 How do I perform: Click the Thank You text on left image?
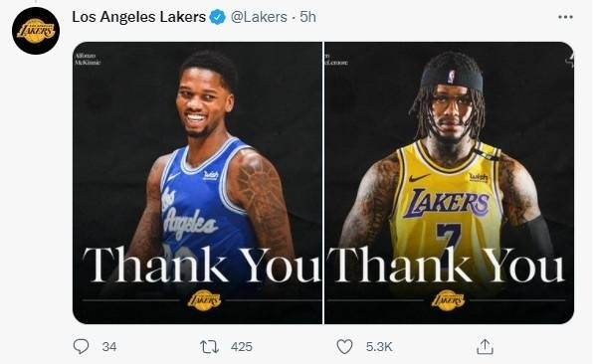tap(202, 265)
